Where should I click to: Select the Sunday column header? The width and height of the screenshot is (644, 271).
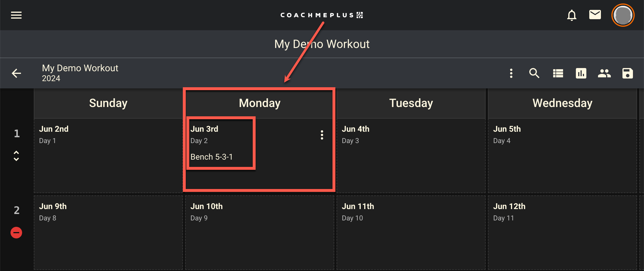108,103
